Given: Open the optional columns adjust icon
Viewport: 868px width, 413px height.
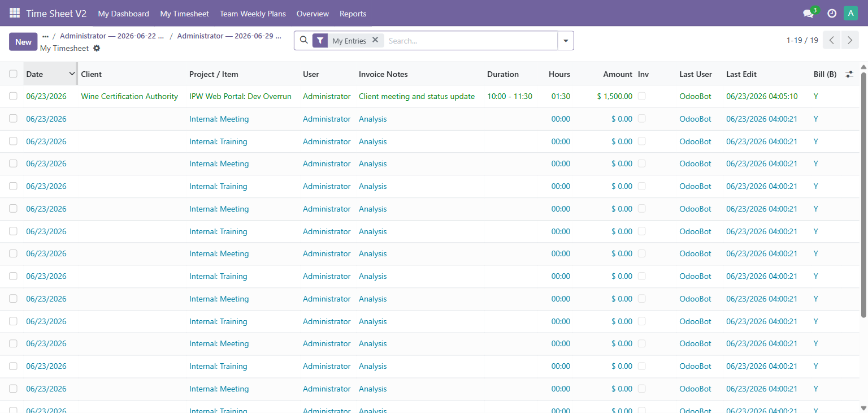Looking at the screenshot, I should (849, 74).
